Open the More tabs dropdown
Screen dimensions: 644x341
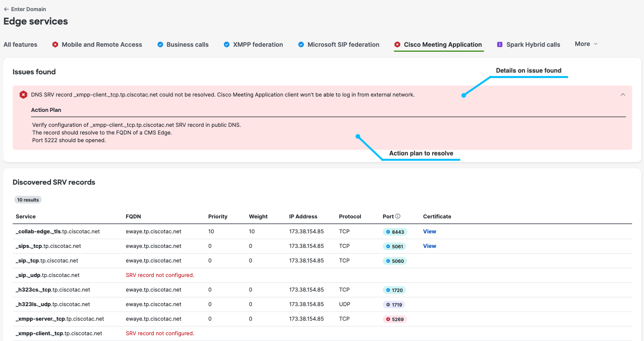[586, 44]
